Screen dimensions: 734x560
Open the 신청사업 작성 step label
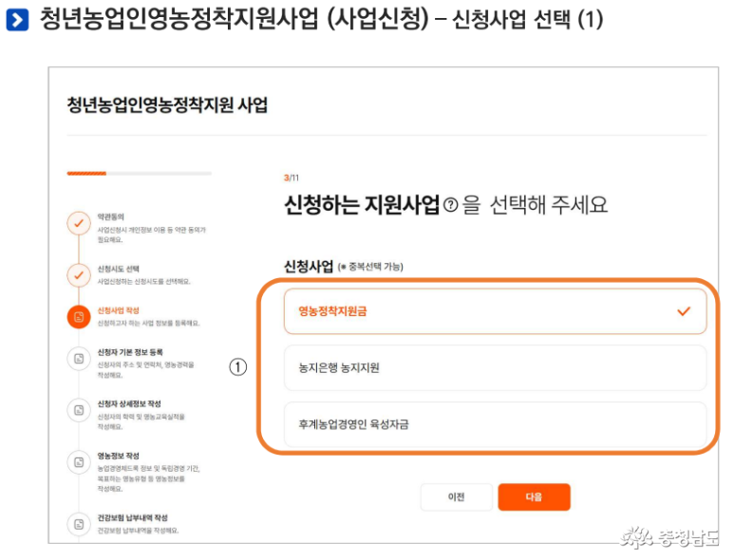click(118, 310)
